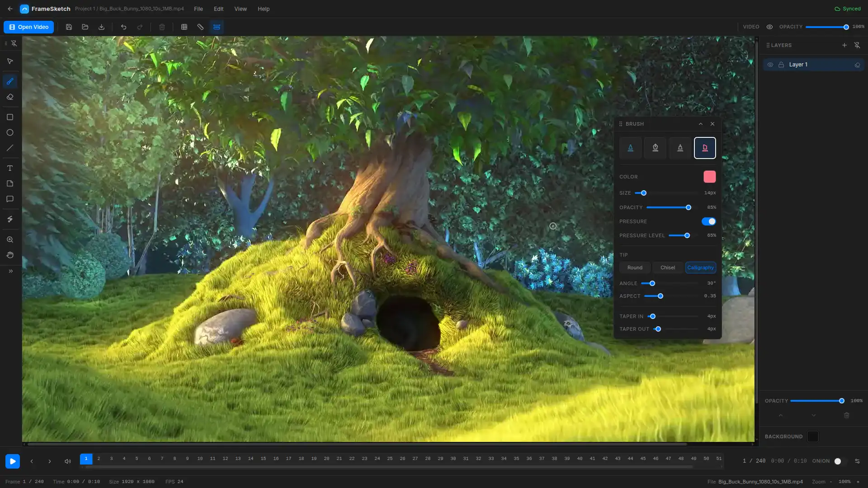
Task: Open onion skin settings sliders icon
Action: tap(857, 461)
